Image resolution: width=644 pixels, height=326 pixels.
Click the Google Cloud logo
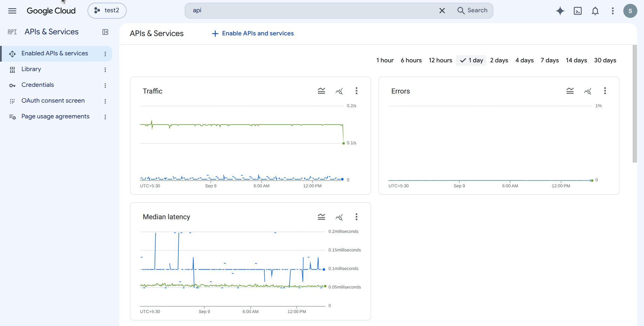pos(51,11)
